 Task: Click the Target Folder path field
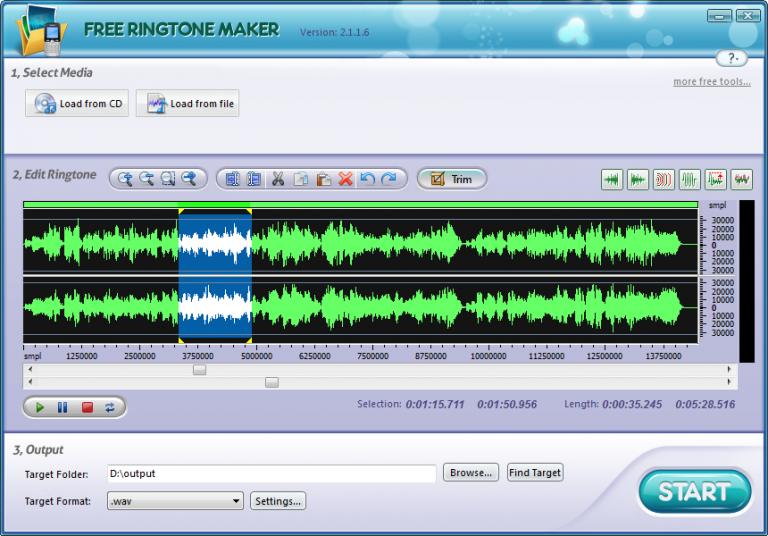click(x=271, y=474)
